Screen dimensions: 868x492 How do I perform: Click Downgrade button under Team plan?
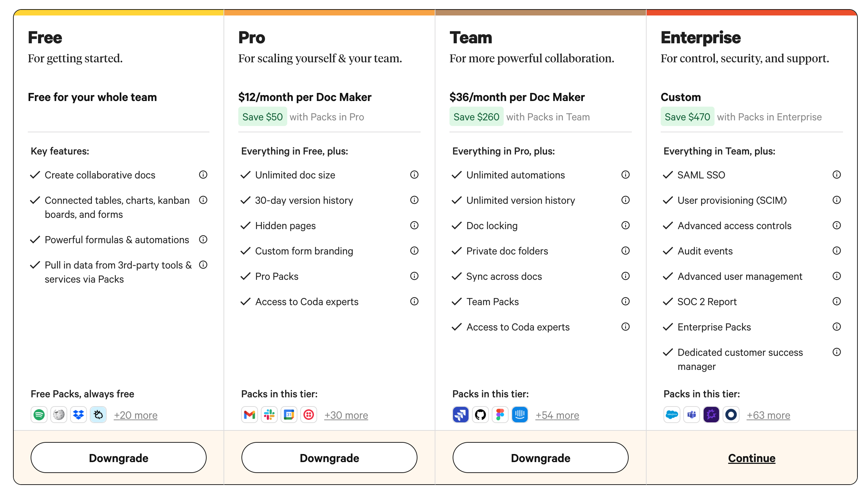point(541,458)
